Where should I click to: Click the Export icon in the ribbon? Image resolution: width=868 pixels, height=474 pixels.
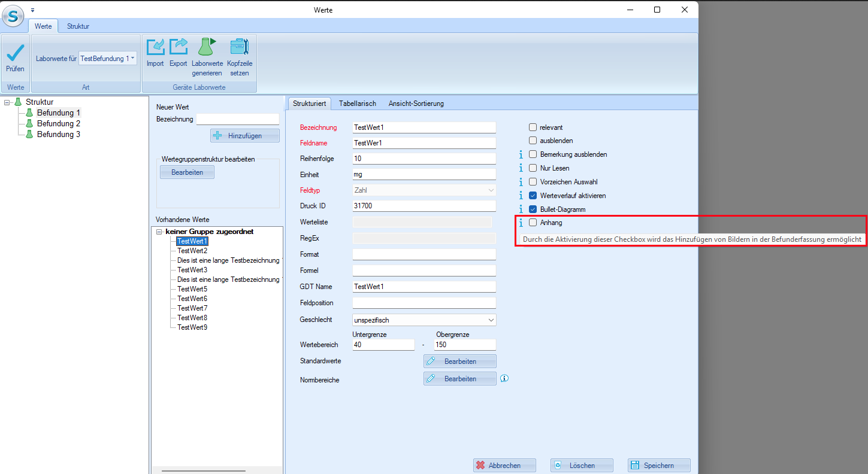pyautogui.click(x=179, y=47)
